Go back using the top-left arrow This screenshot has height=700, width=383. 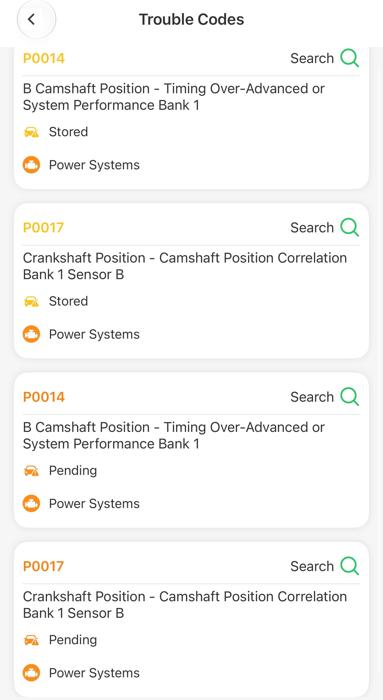pos(31,19)
